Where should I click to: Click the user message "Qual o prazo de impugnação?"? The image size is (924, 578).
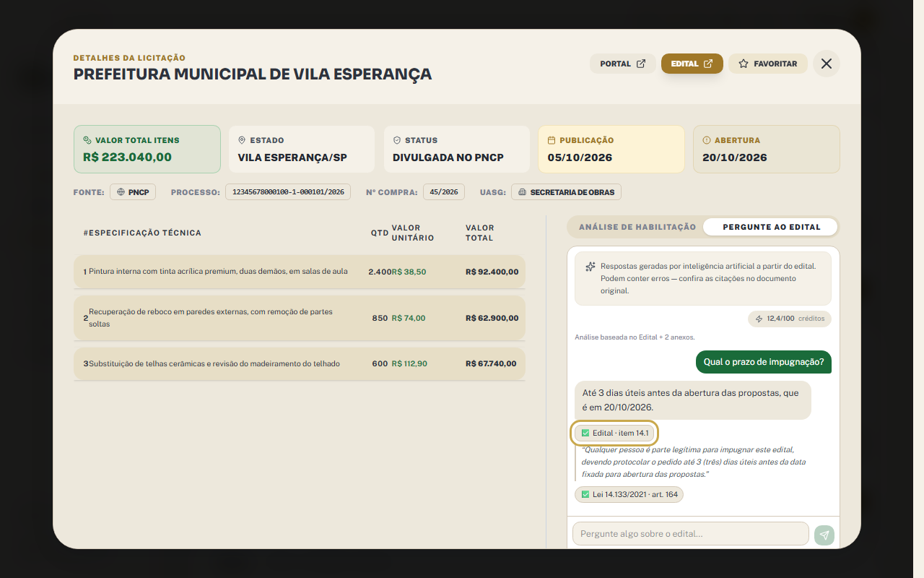click(764, 362)
